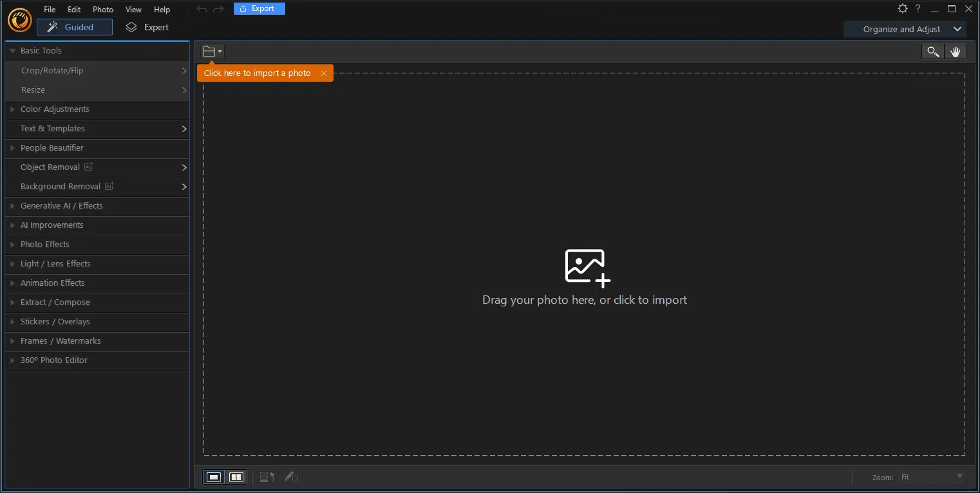Click the history list icon in bottom toolbar
980x493 pixels.
tap(267, 477)
